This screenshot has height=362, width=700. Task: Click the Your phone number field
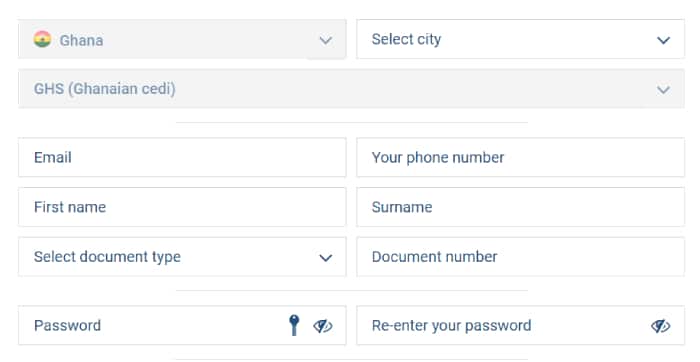(x=521, y=158)
